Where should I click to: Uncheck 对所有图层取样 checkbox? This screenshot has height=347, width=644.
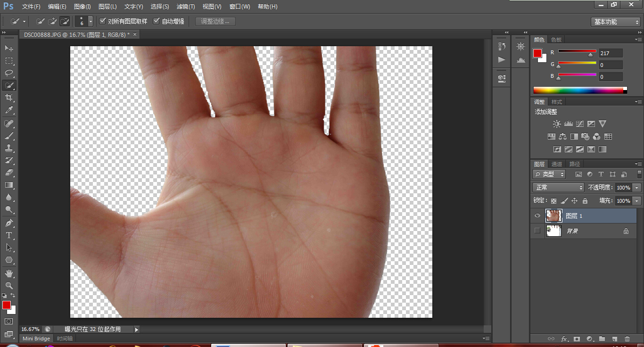point(103,21)
